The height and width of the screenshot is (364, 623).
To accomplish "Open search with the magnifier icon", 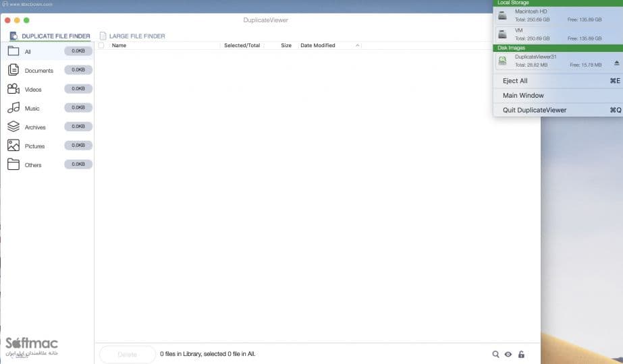I will (495, 354).
